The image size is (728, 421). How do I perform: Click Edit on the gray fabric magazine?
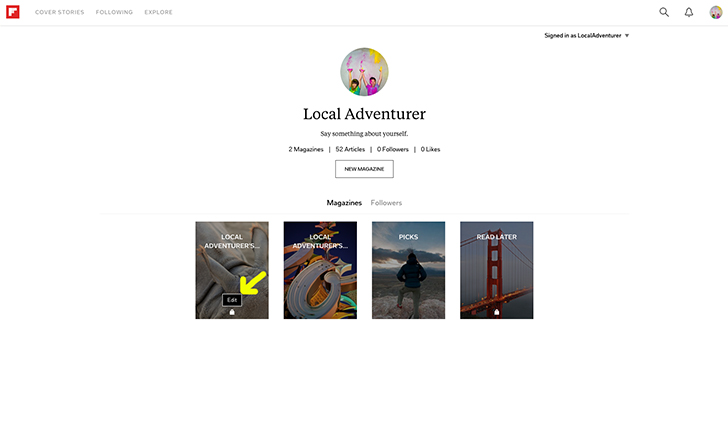pos(232,300)
